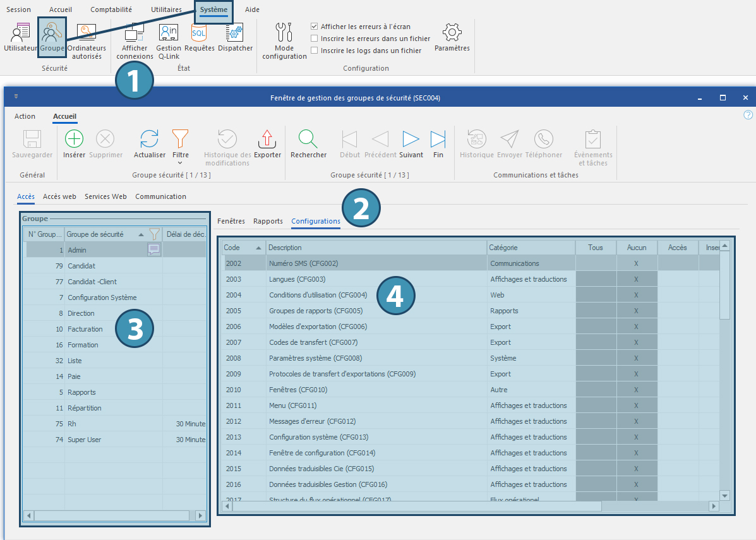The width and height of the screenshot is (756, 540).
Task: Open filter on Groupe de sécurité column
Action: pyautogui.click(x=154, y=234)
